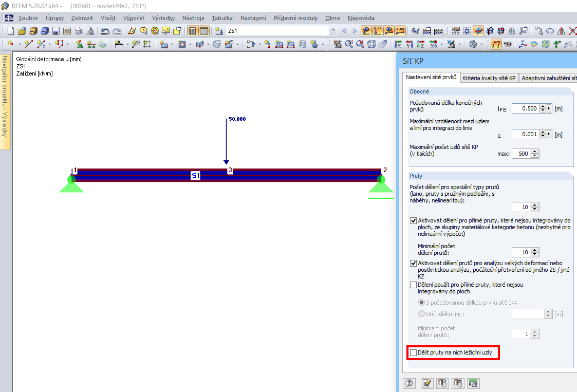Go to the previous load case arrow
Image resolution: width=577 pixels, height=392 pixels.
point(344,31)
